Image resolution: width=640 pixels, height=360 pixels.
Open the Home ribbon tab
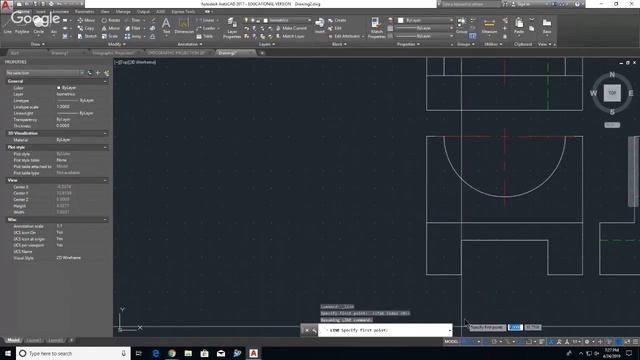[23, 12]
